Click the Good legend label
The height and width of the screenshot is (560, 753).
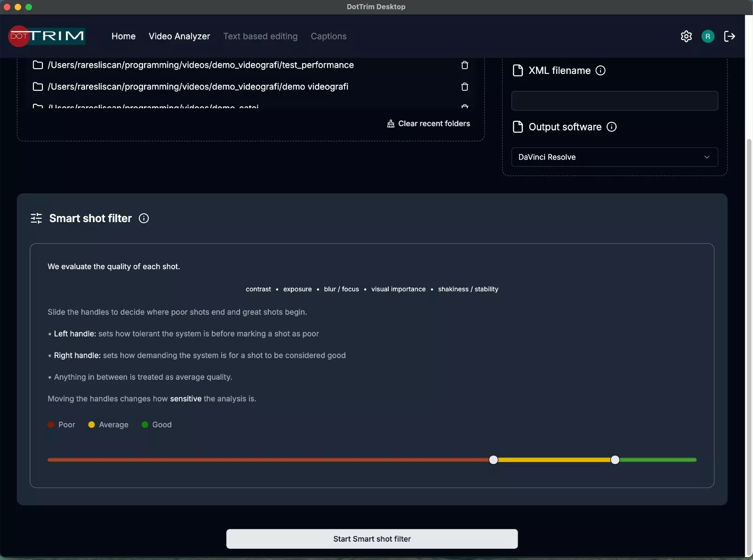click(162, 424)
